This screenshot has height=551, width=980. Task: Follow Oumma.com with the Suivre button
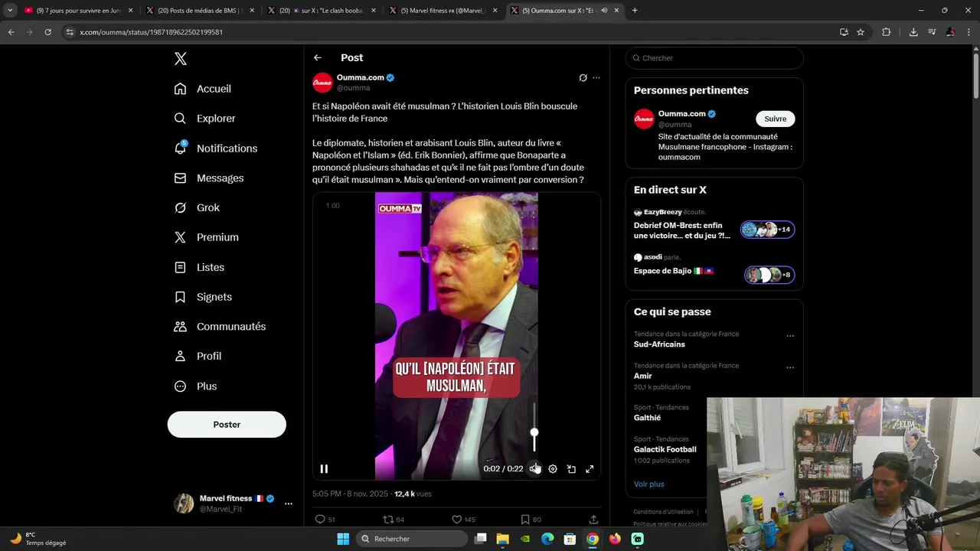[x=775, y=119]
